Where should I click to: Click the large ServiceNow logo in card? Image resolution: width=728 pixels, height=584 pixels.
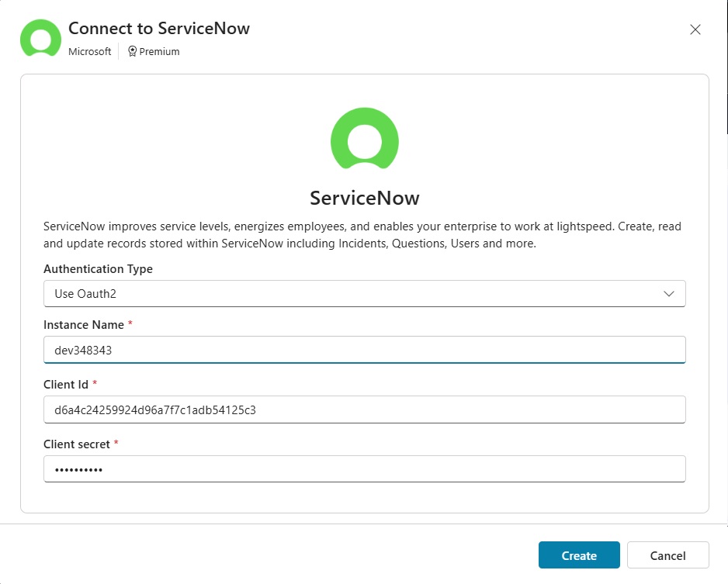365,138
